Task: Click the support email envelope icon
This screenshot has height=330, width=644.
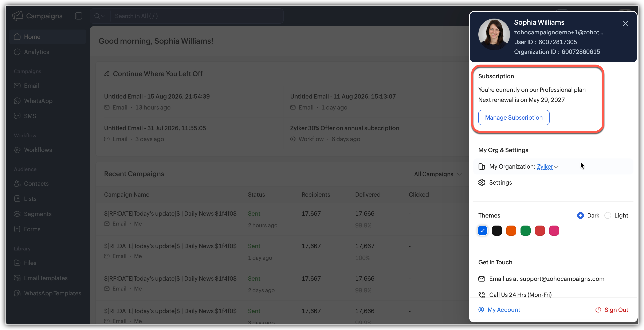Action: pos(482,279)
